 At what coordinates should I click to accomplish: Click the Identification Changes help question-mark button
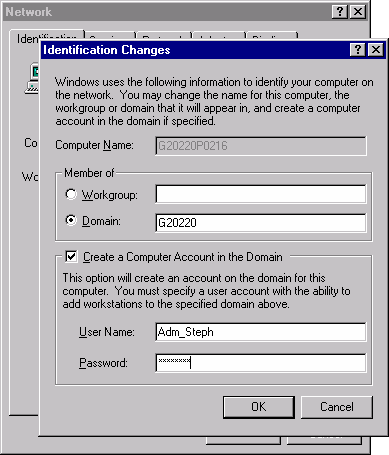[x=358, y=50]
